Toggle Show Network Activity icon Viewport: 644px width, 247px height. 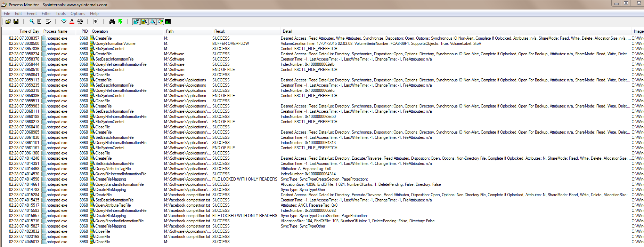pyautogui.click(x=152, y=22)
